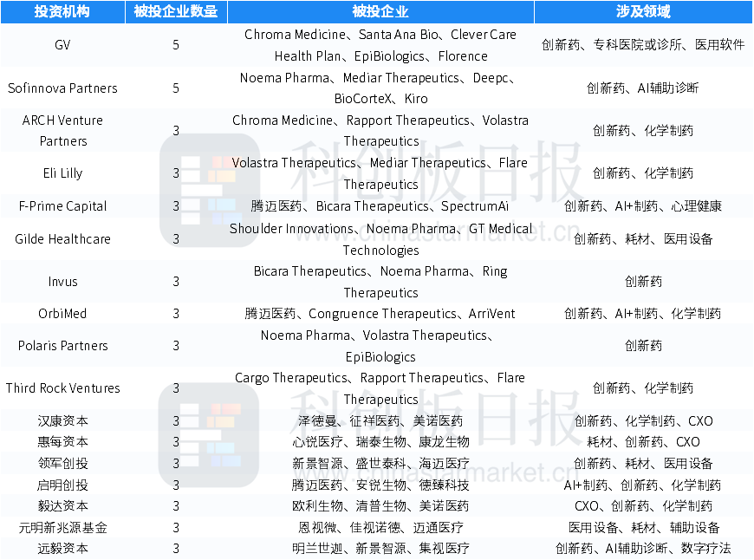
Task: Click the cell 新景智源、盛世泰科、海迈医疗
Action: point(380,463)
